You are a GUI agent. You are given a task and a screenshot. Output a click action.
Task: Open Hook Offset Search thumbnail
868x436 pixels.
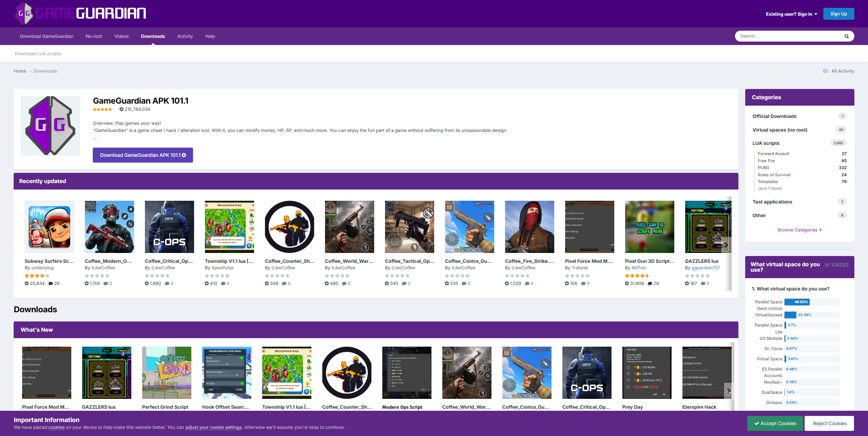tap(227, 373)
